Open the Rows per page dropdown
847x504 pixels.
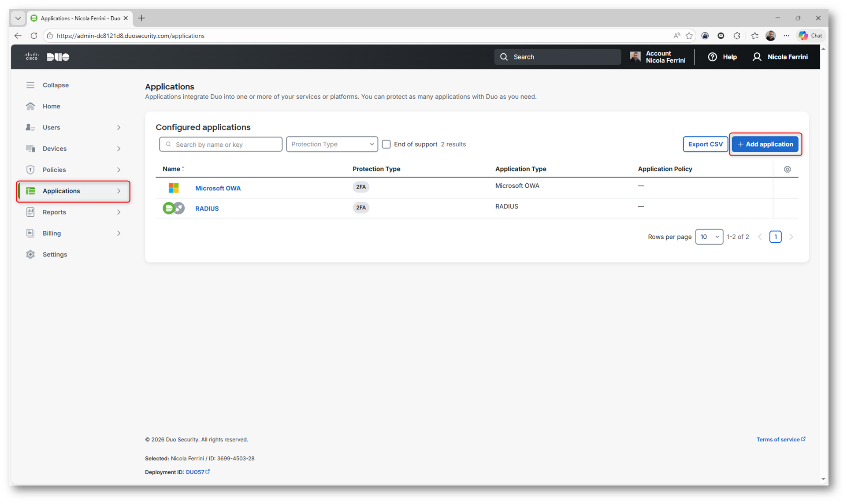click(709, 237)
